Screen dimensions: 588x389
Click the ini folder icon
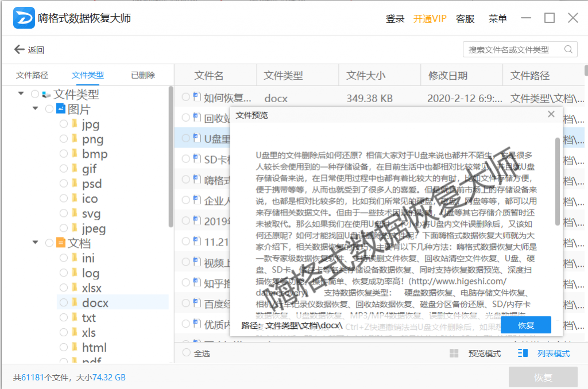[x=75, y=258]
